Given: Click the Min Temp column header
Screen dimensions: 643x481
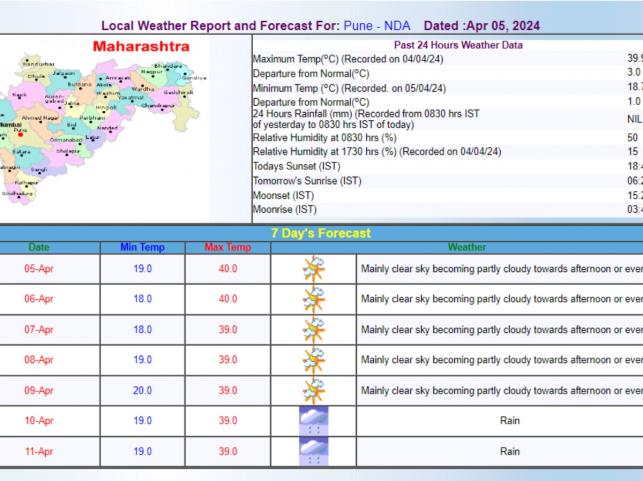Looking at the screenshot, I should [x=142, y=247].
